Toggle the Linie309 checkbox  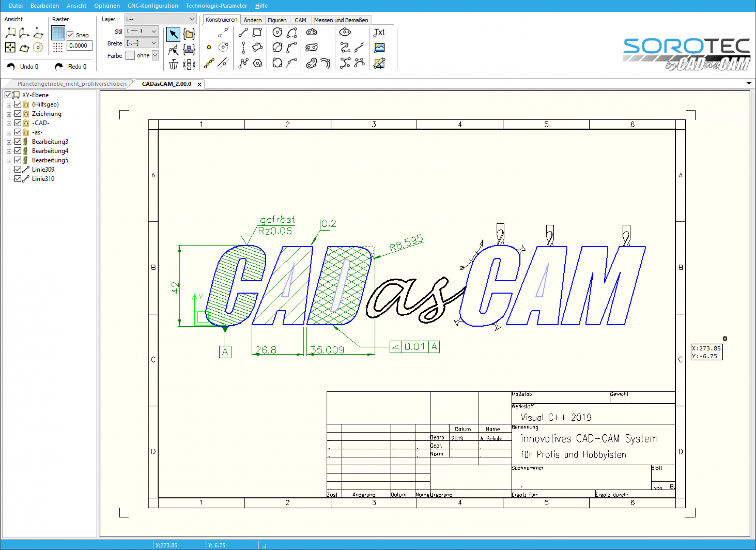coord(18,169)
